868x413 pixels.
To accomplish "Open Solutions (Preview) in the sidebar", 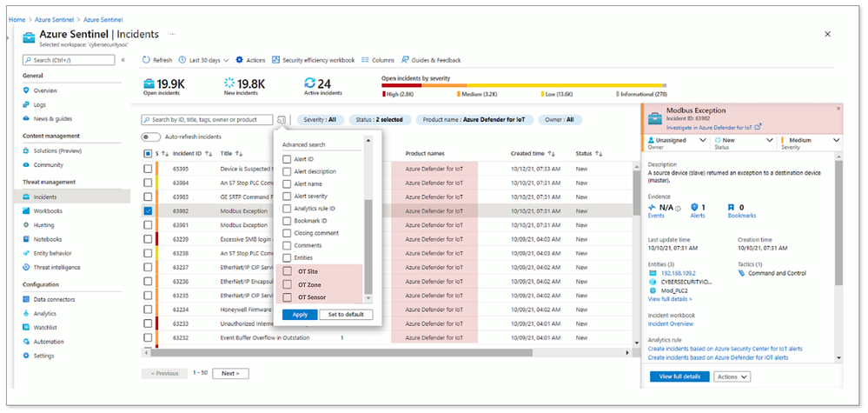I will 57,150.
